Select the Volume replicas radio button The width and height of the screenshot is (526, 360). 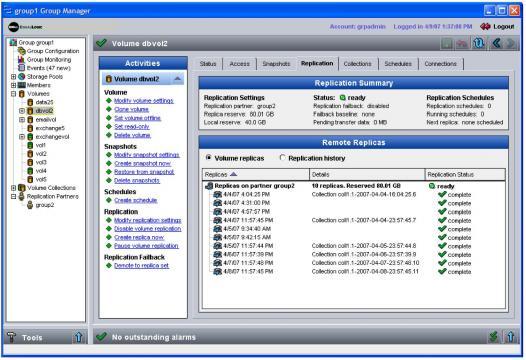209,157
